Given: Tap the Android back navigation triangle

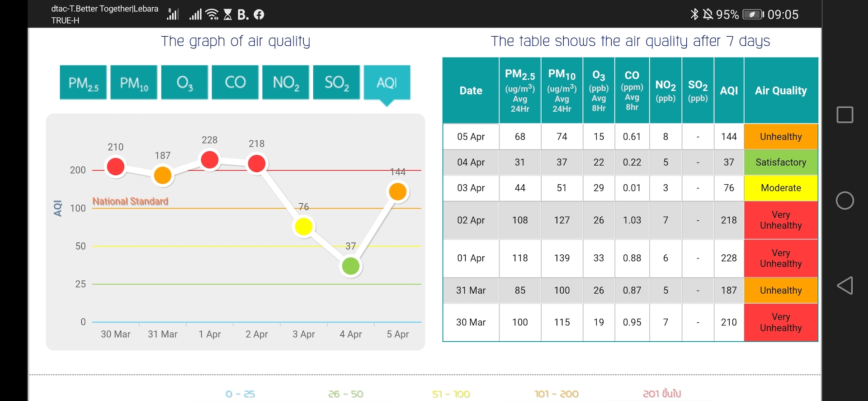Looking at the screenshot, I should [845, 286].
